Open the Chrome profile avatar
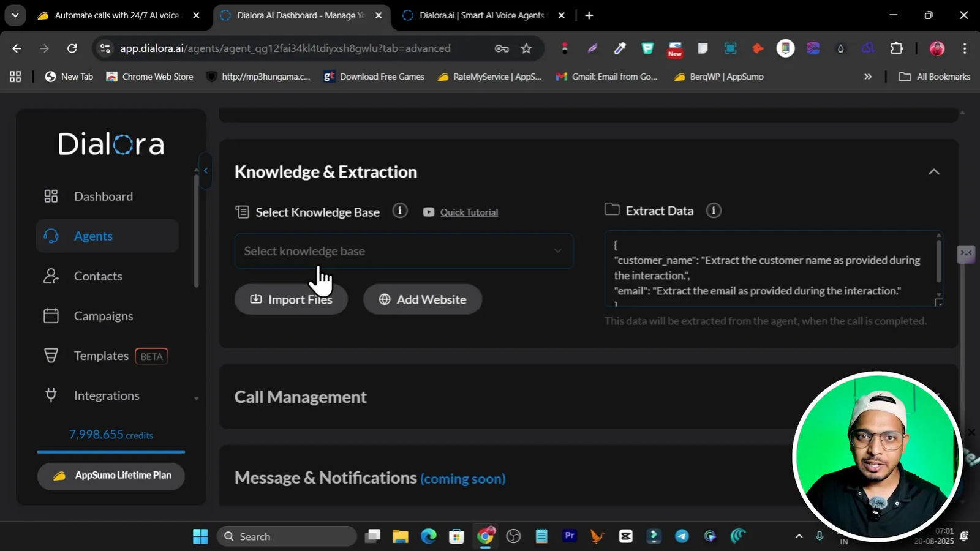The height and width of the screenshot is (551, 980). (937, 48)
